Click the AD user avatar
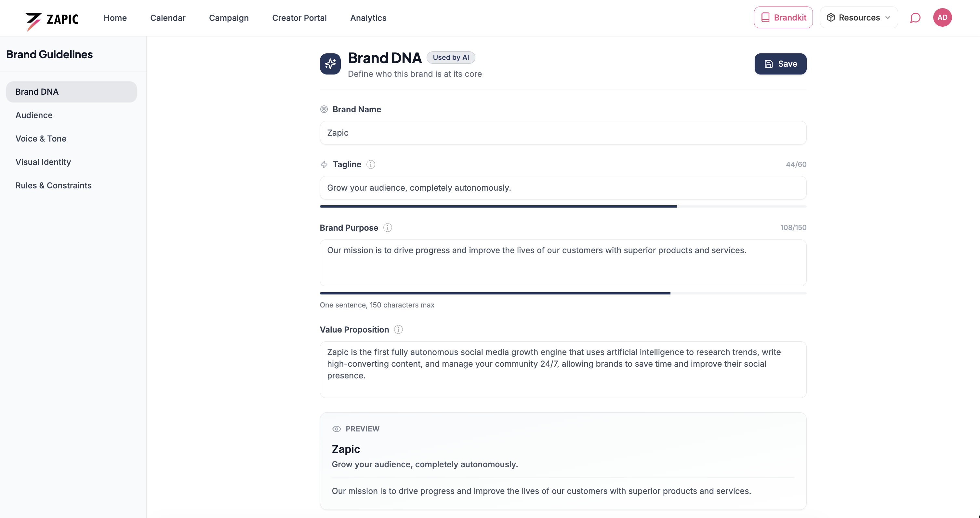This screenshot has height=518, width=980. coord(942,18)
